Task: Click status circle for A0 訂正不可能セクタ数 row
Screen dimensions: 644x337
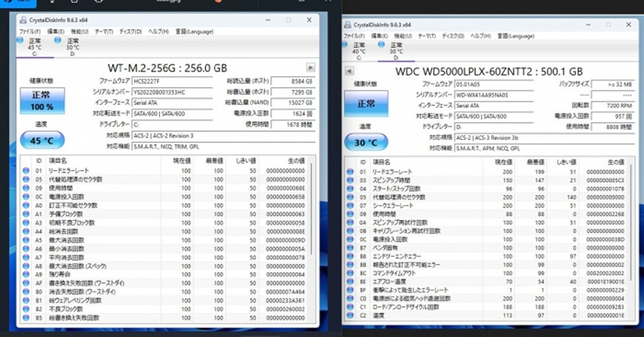Action: pos(26,205)
